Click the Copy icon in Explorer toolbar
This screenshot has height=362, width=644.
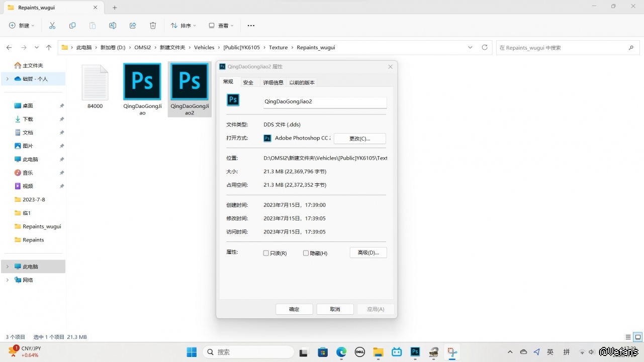click(72, 26)
